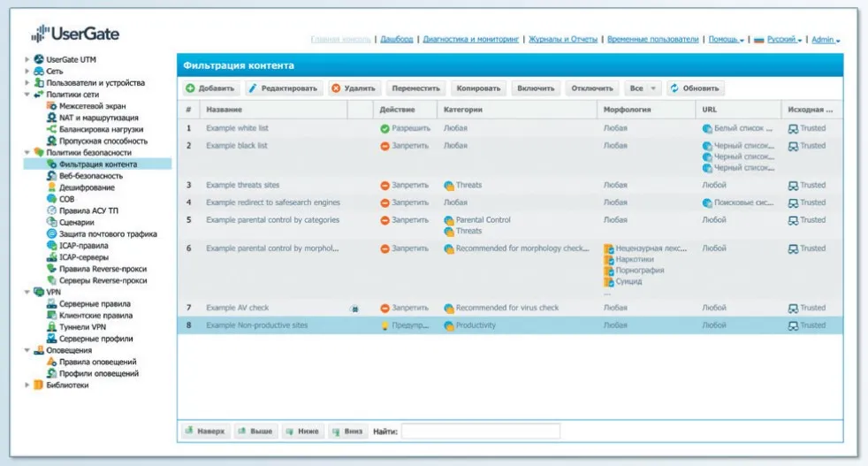Select Фильтрация контента in the tree
868x466 pixels.
pos(97,164)
